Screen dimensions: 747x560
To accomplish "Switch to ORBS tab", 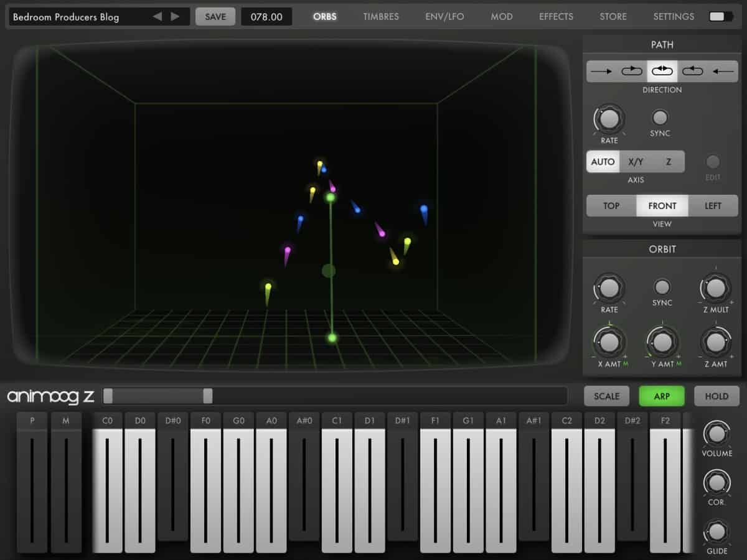I will 325,17.
